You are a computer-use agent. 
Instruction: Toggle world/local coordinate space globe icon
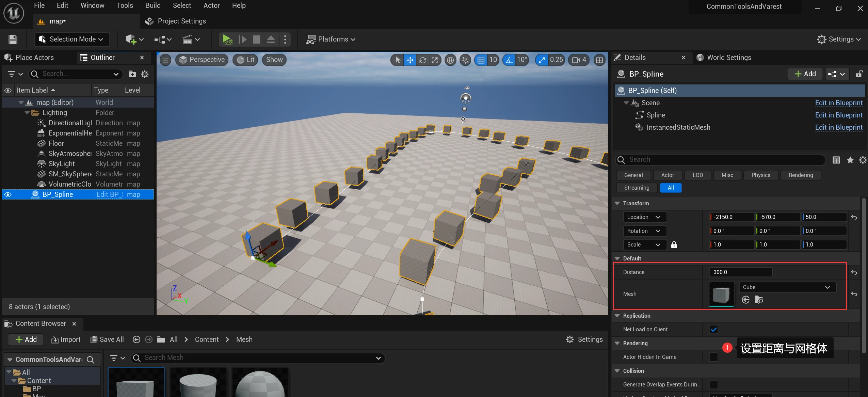pos(450,60)
